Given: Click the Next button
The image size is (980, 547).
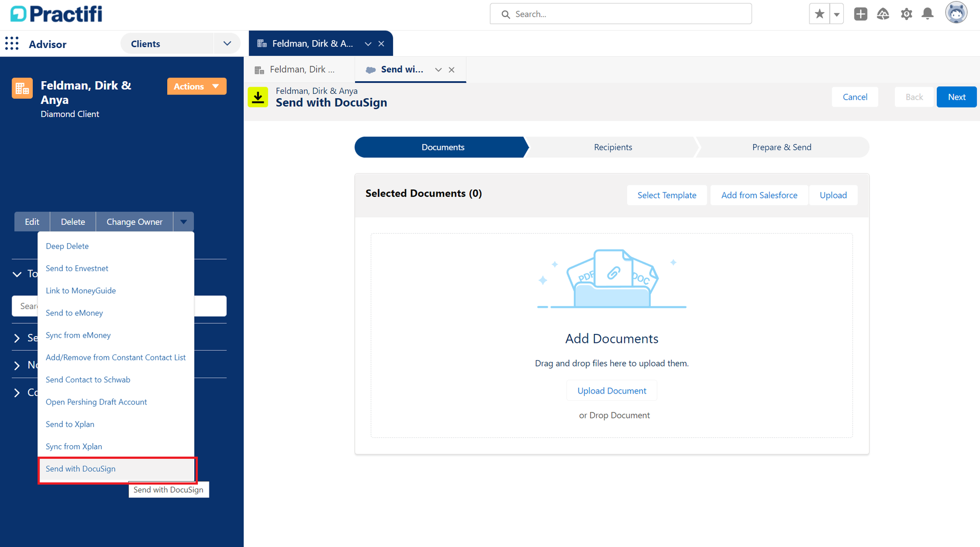Looking at the screenshot, I should tap(956, 97).
